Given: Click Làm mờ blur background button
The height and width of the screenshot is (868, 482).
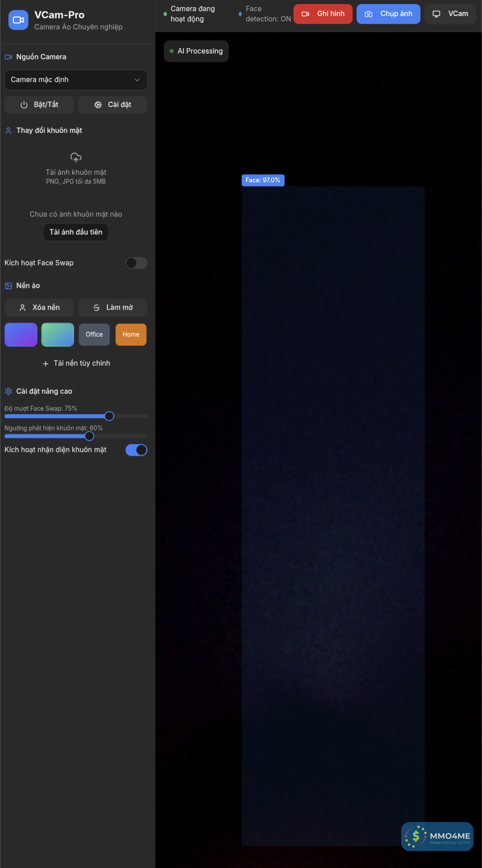Looking at the screenshot, I should 112,308.
